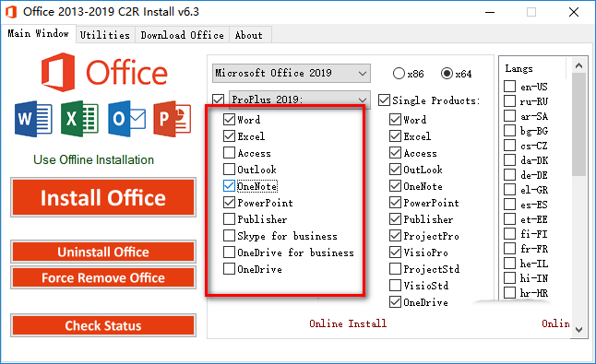Check the da-DK language checkbox
596x364 pixels.
pyautogui.click(x=509, y=160)
